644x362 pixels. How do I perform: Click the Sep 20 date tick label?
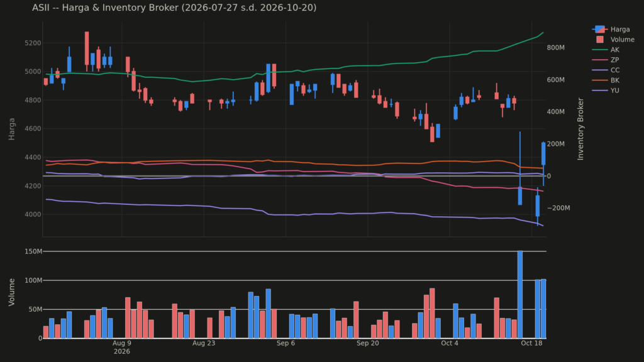click(x=367, y=343)
